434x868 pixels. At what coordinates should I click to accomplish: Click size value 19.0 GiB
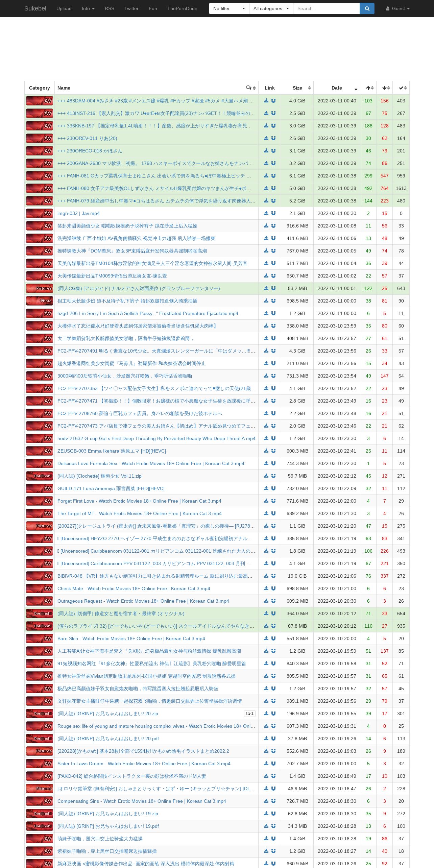(x=297, y=576)
